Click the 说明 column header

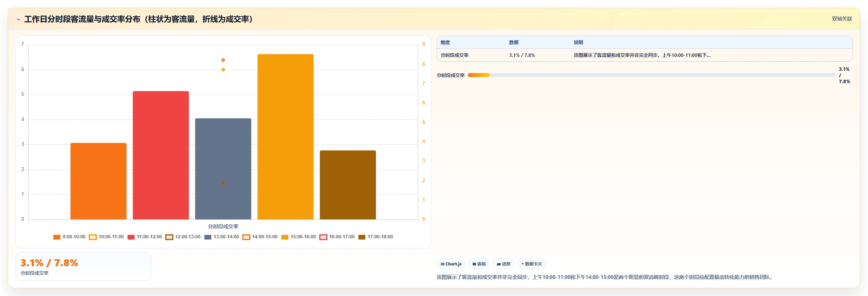(578, 43)
